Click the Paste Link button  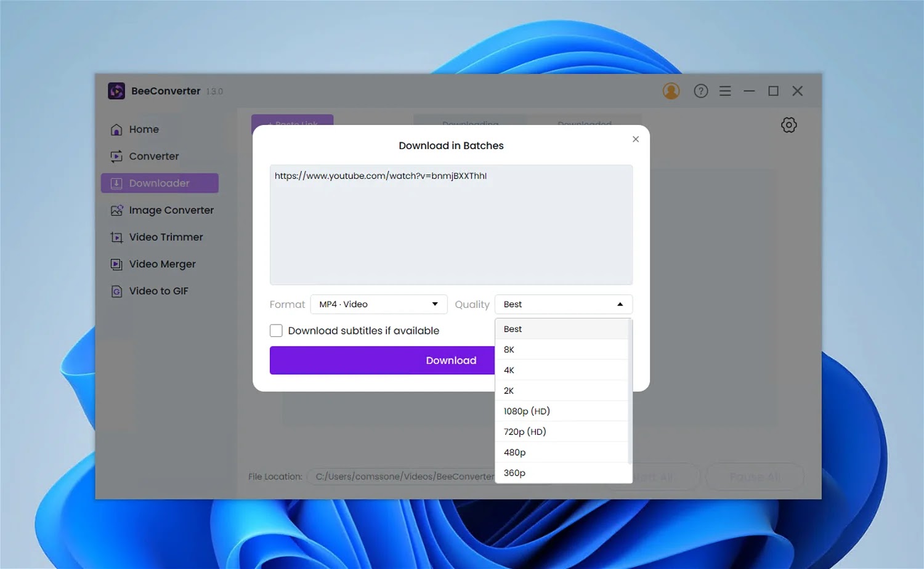[293, 120]
